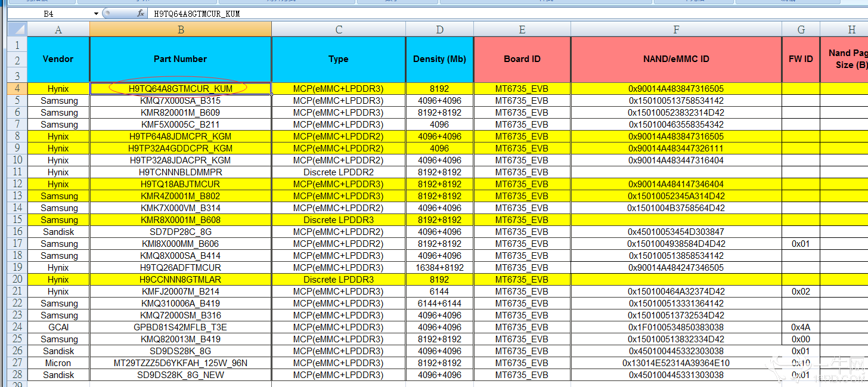Select column F header
Viewport: 868px width, 387px height.
click(676, 29)
